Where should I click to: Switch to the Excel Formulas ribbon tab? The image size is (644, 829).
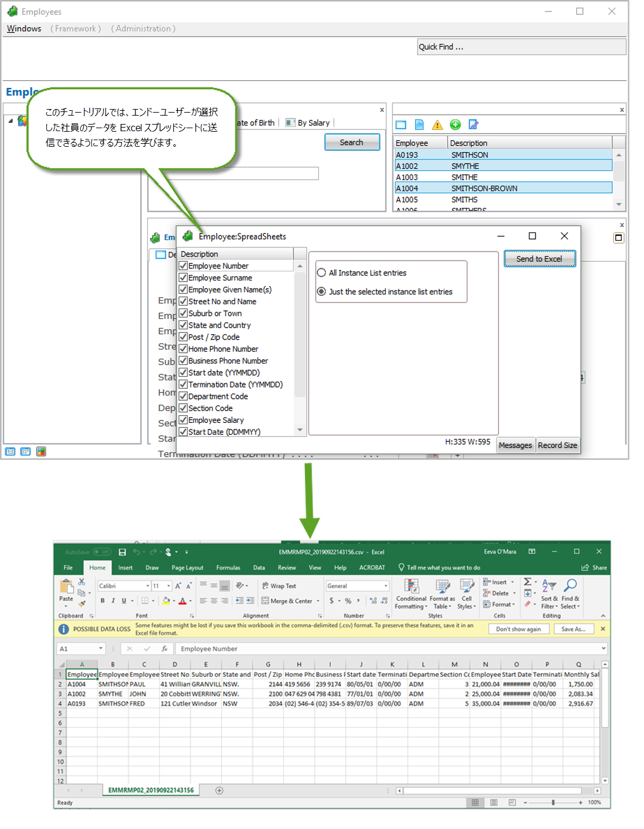tap(228, 567)
